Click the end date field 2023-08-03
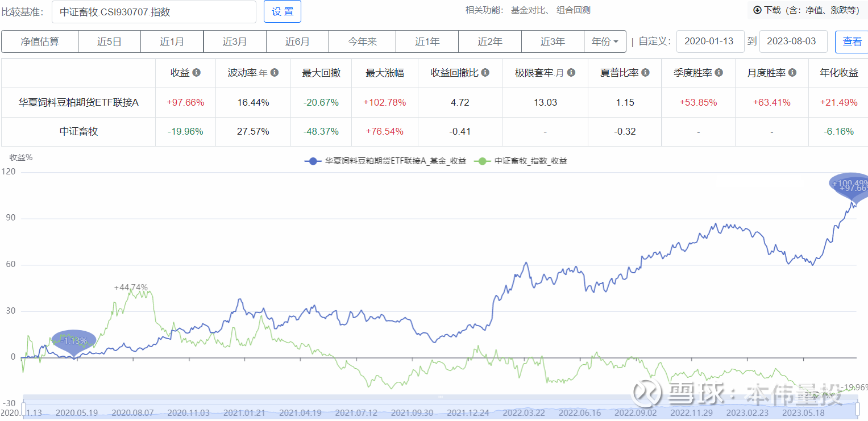Image resolution: width=868 pixels, height=421 pixels. point(793,41)
